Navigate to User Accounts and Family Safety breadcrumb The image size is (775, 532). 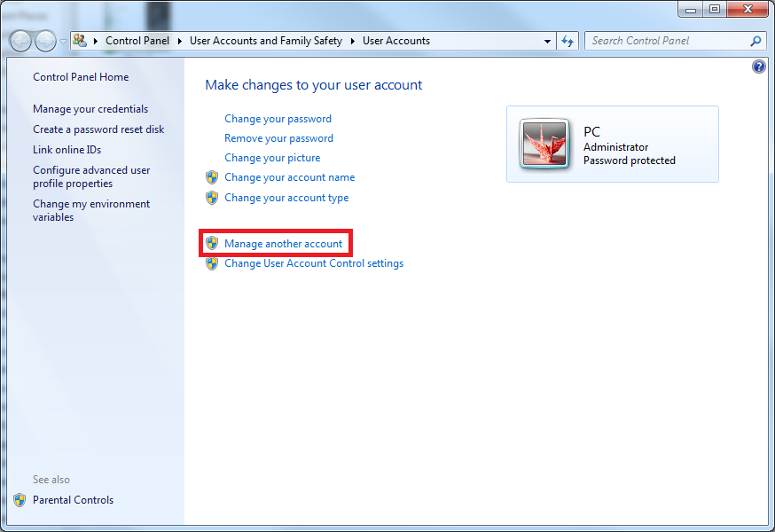(265, 40)
